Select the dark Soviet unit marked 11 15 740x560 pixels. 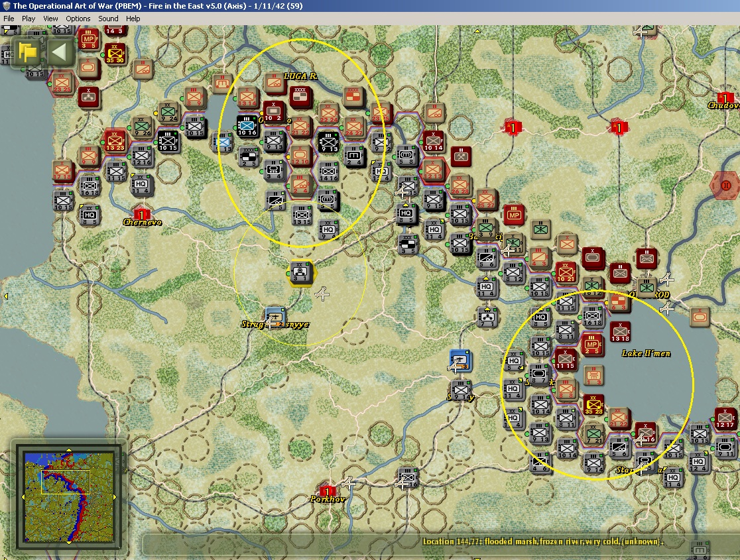pyautogui.click(x=565, y=359)
